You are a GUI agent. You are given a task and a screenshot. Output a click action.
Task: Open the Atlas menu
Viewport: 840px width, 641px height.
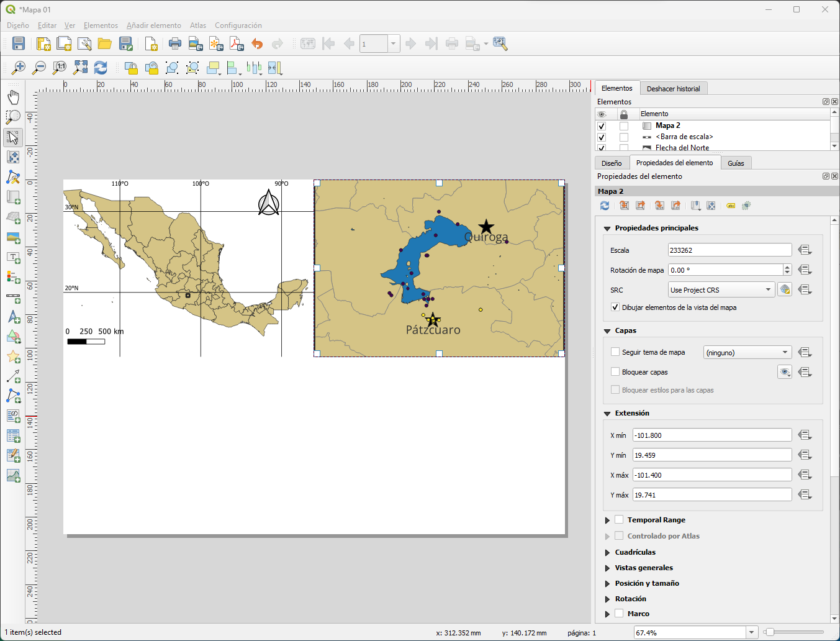click(198, 25)
